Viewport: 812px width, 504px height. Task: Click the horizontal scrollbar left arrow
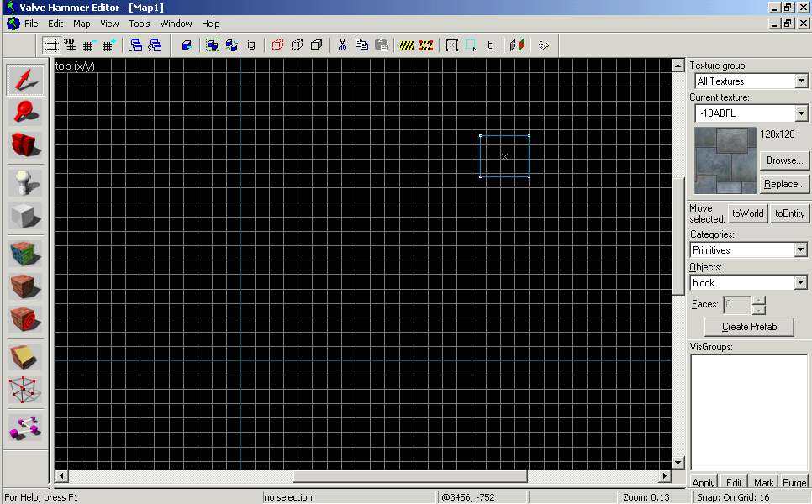tap(61, 475)
